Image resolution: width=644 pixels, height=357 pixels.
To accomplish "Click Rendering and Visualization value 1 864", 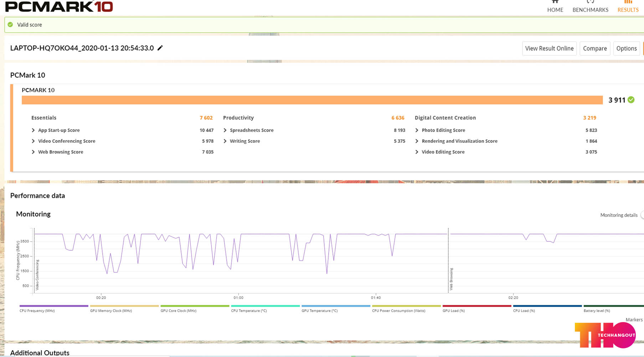I will [591, 141].
